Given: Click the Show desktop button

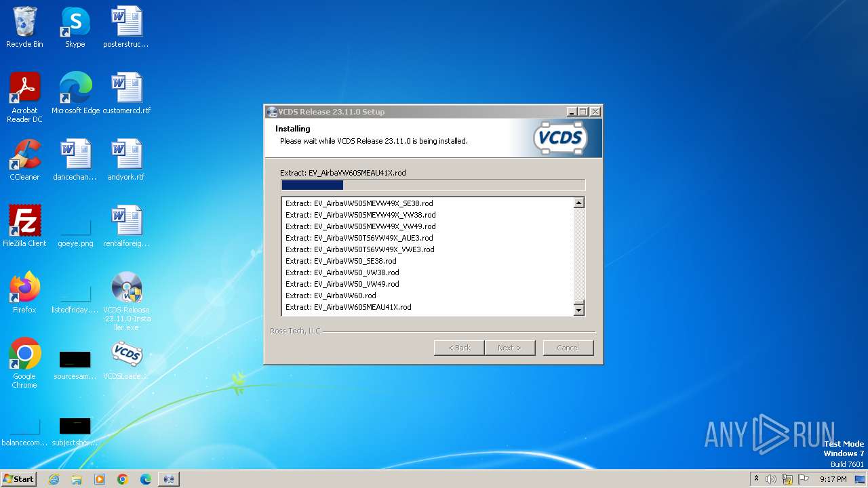Looking at the screenshot, I should pyautogui.click(x=861, y=479).
